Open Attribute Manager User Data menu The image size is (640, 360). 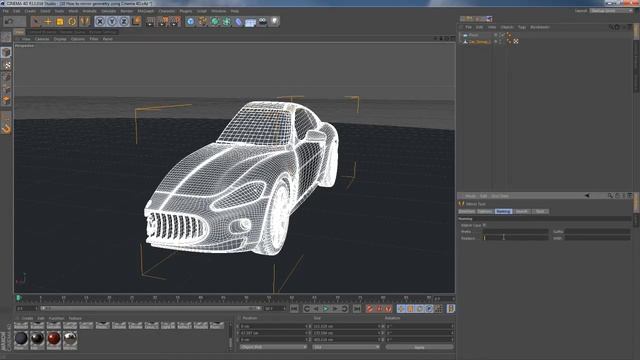pos(500,196)
